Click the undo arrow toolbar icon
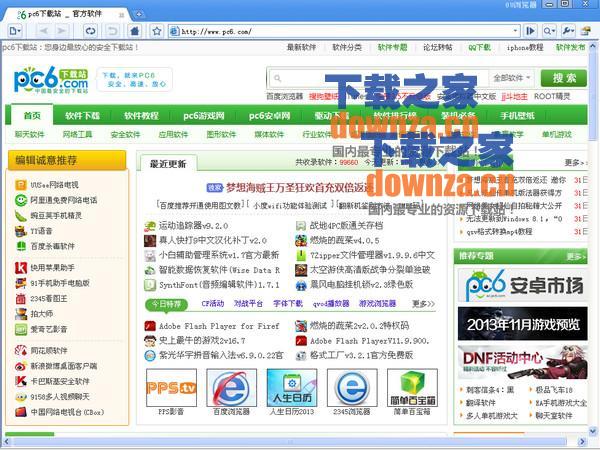Image resolution: width=600 pixels, height=450 pixels. click(112, 31)
